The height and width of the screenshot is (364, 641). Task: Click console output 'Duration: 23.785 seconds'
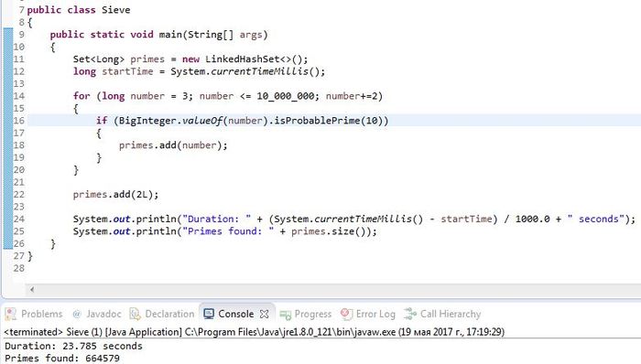tap(73, 346)
